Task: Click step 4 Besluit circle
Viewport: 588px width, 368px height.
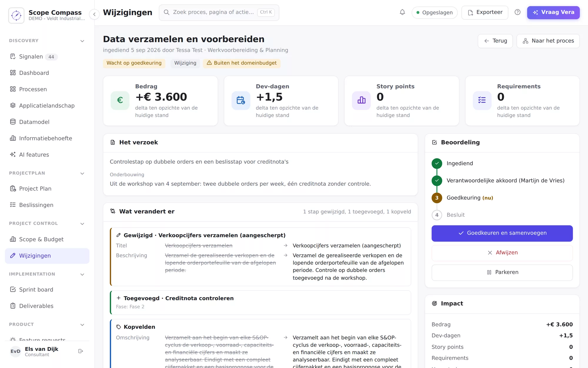Action: pos(437,215)
